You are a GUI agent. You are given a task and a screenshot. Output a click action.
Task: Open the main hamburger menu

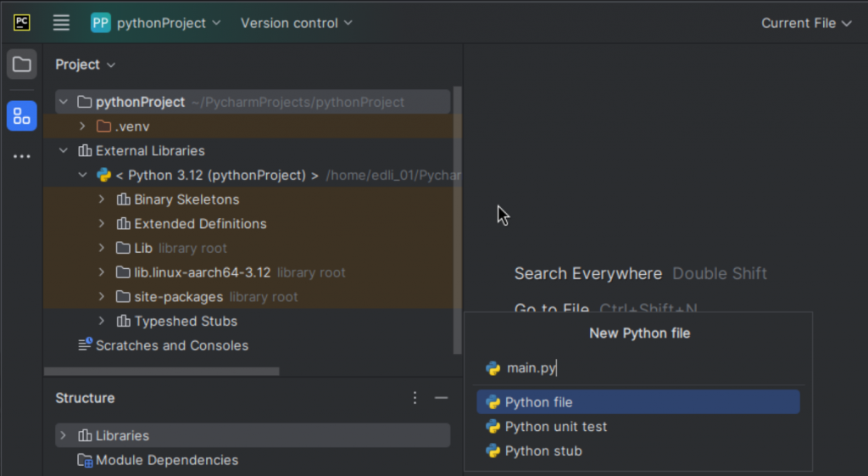coord(61,23)
